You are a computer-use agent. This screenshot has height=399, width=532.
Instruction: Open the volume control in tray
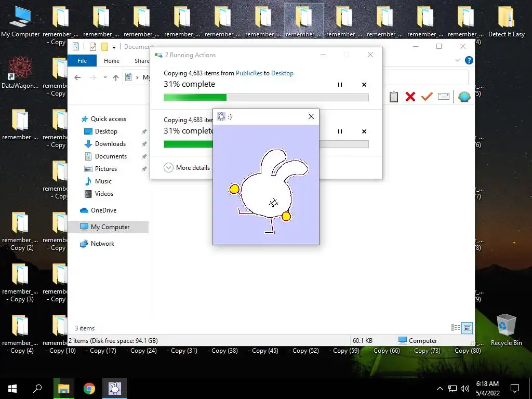click(465, 389)
